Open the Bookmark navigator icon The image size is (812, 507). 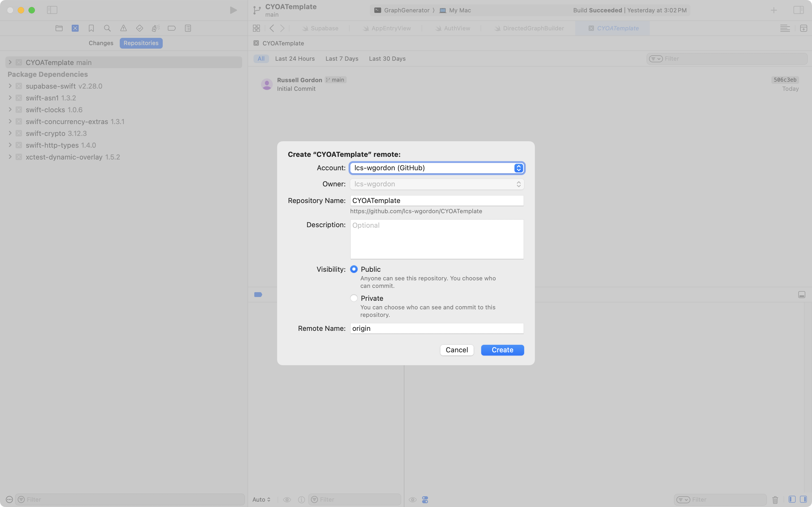pos(91,28)
